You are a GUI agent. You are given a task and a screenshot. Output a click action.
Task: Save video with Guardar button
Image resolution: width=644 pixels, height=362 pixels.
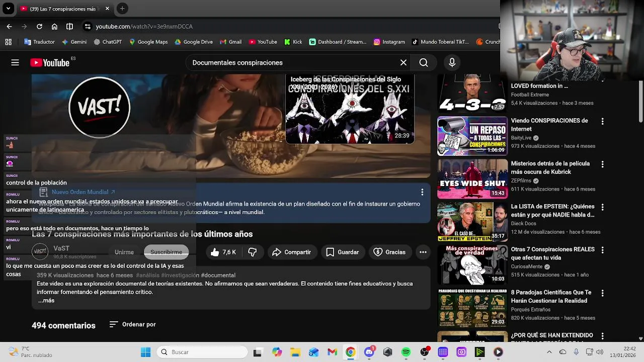[x=342, y=252]
